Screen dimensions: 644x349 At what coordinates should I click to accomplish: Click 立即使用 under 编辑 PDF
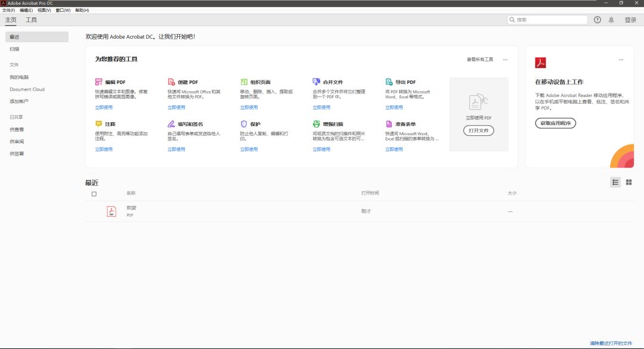tap(104, 107)
